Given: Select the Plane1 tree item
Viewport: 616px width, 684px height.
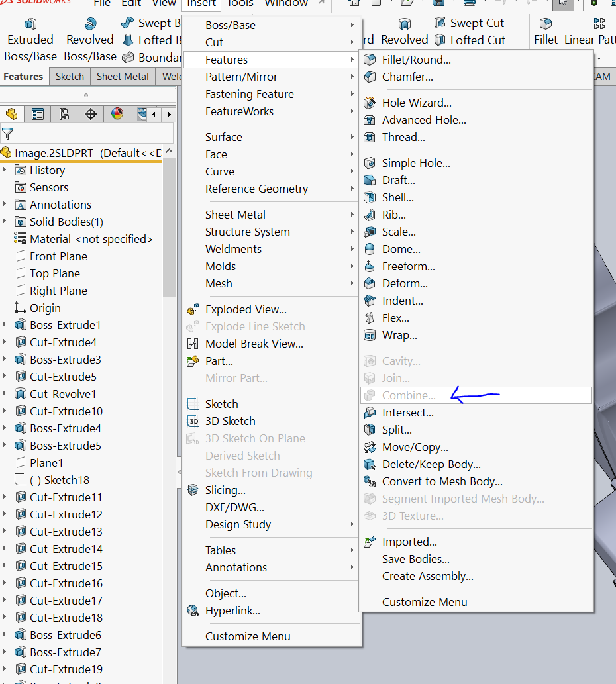Looking at the screenshot, I should 39,463.
